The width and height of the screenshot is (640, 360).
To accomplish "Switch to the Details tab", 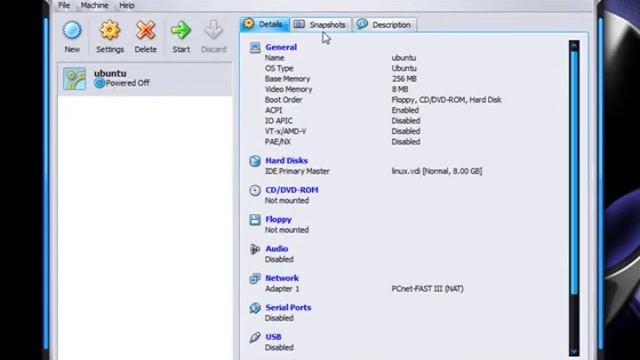I will coord(264,24).
